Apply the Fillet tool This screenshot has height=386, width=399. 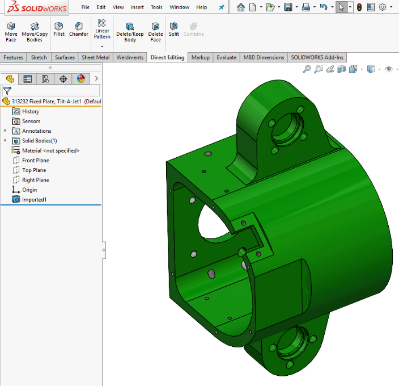59,29
